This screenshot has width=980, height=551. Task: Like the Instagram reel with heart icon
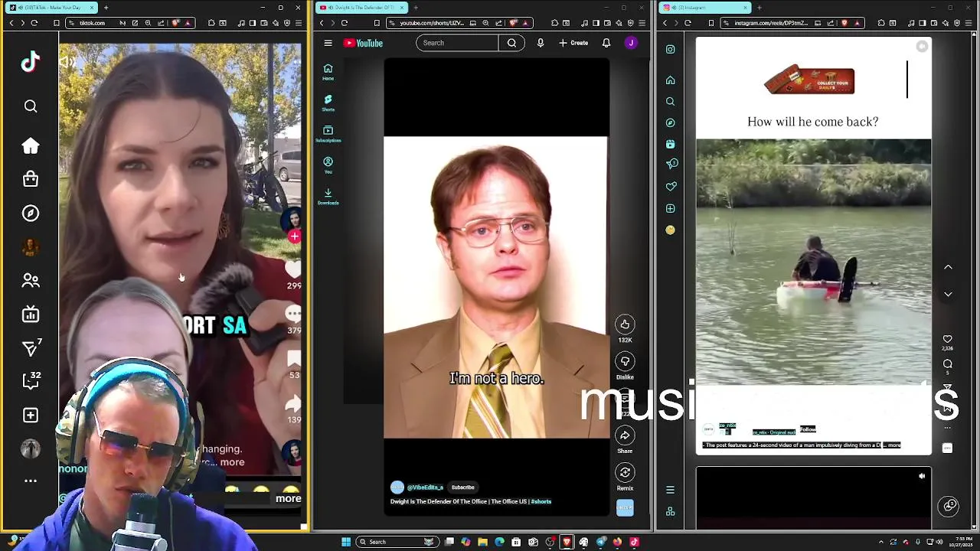coord(948,339)
